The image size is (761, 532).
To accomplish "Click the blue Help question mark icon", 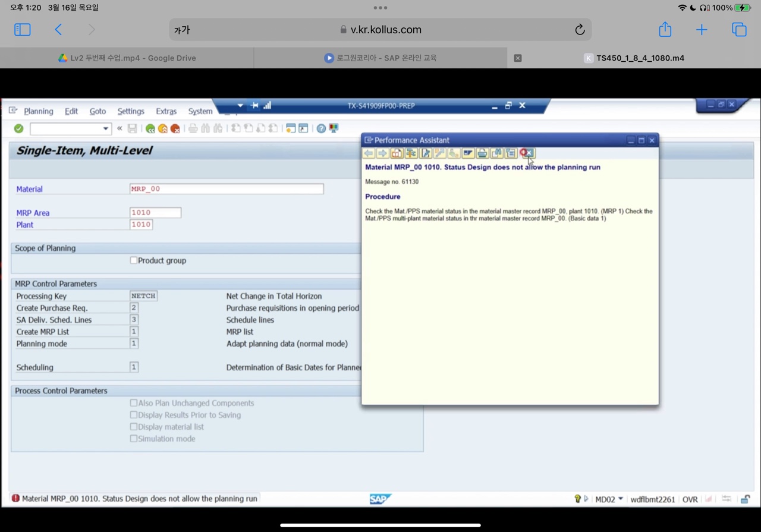I will (321, 128).
